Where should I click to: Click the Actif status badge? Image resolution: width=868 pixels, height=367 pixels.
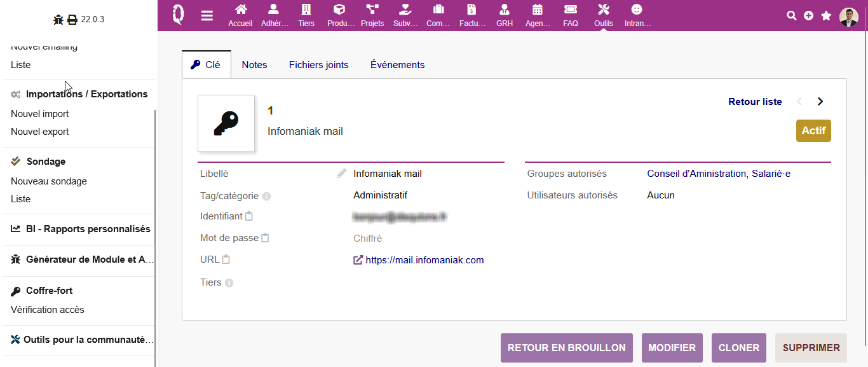pos(813,130)
